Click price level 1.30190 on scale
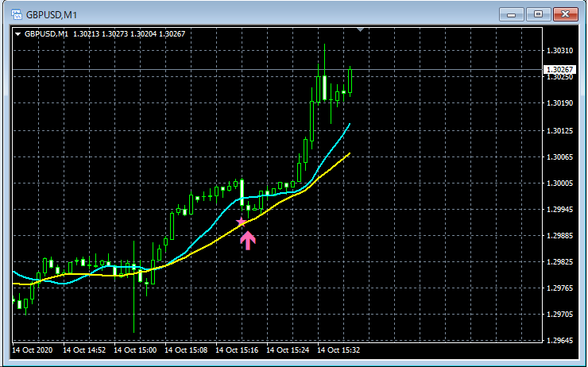588x367 pixels. [x=560, y=103]
